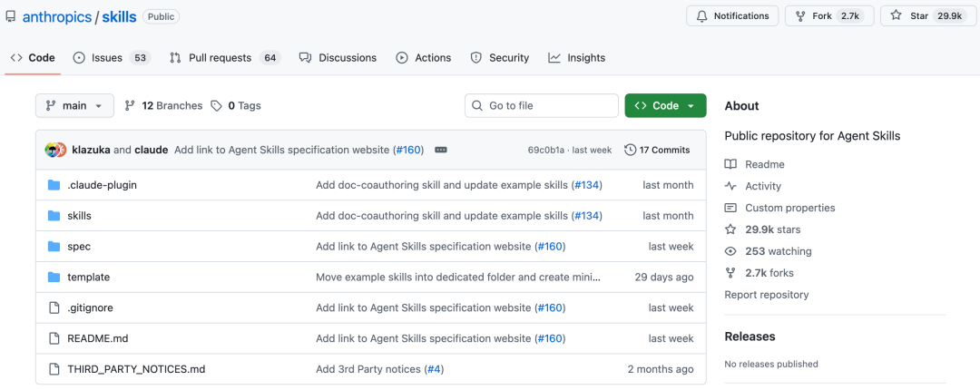Click the klazuka author avatar
This screenshot has width=980, height=390.
[53, 150]
